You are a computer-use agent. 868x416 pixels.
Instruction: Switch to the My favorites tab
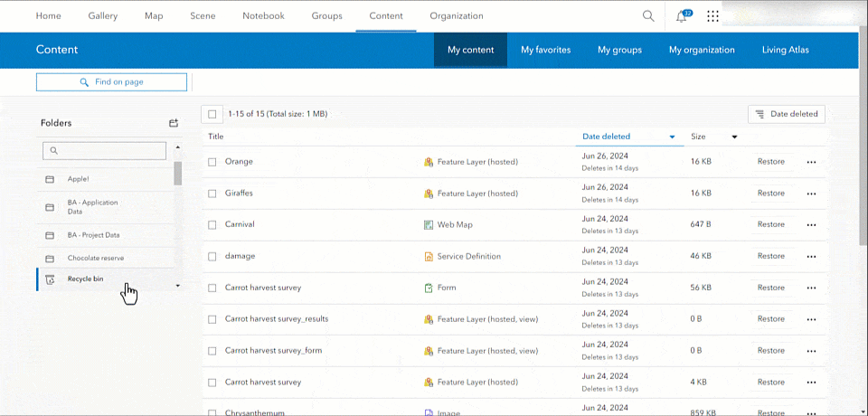click(545, 50)
